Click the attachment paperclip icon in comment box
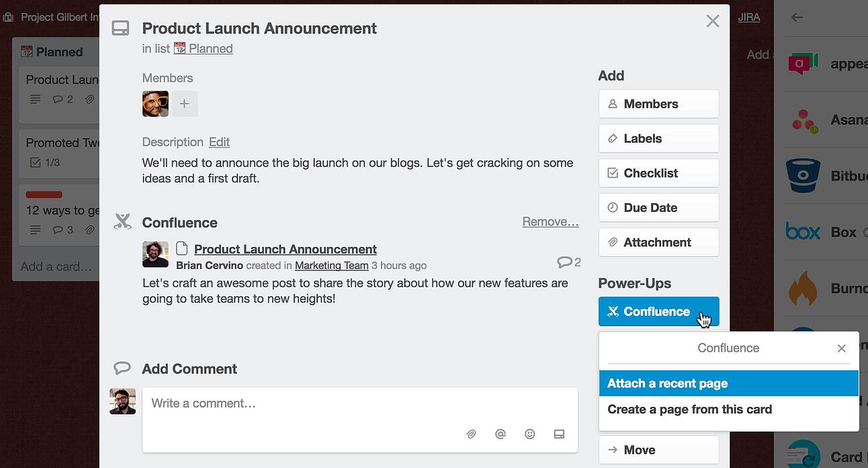868x468 pixels. point(471,434)
